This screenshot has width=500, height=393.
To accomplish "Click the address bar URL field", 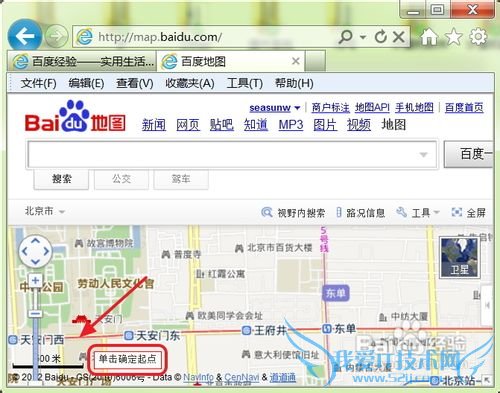I will click(x=207, y=37).
